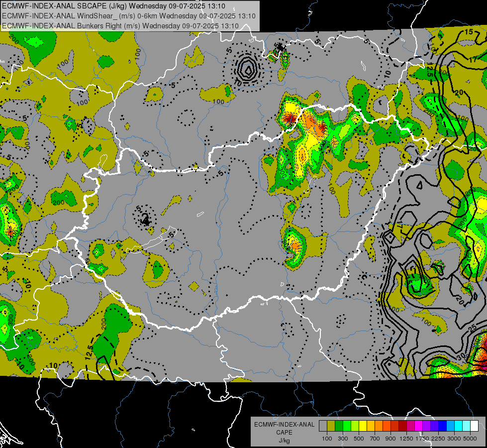Click the SBCAPE (J/kg) title line

point(114,6)
